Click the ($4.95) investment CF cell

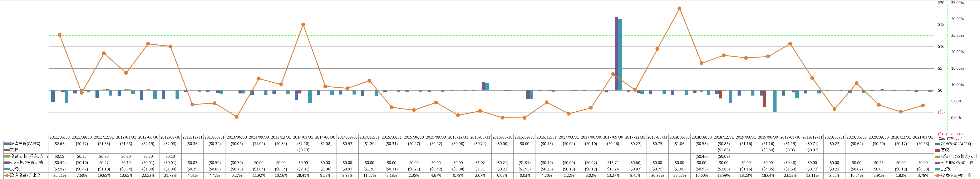point(768,169)
